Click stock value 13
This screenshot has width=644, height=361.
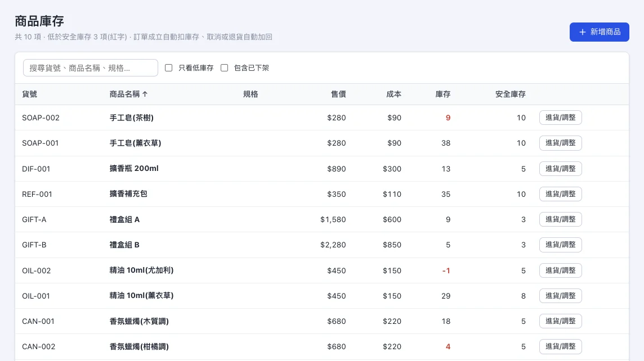point(446,169)
